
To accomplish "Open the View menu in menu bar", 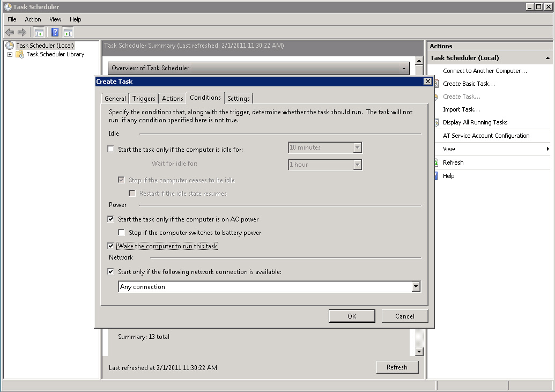I will (x=55, y=19).
